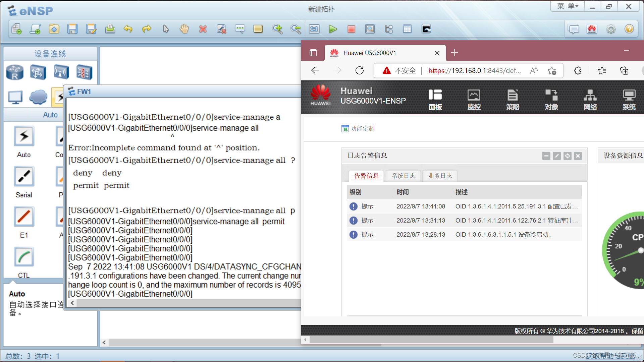Select the cloud device category

click(x=38, y=97)
